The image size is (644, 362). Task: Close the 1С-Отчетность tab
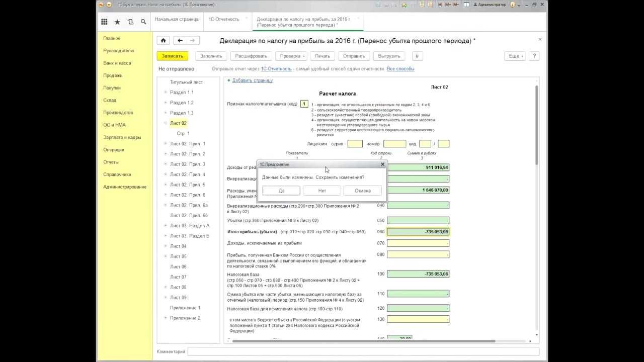[246, 18]
